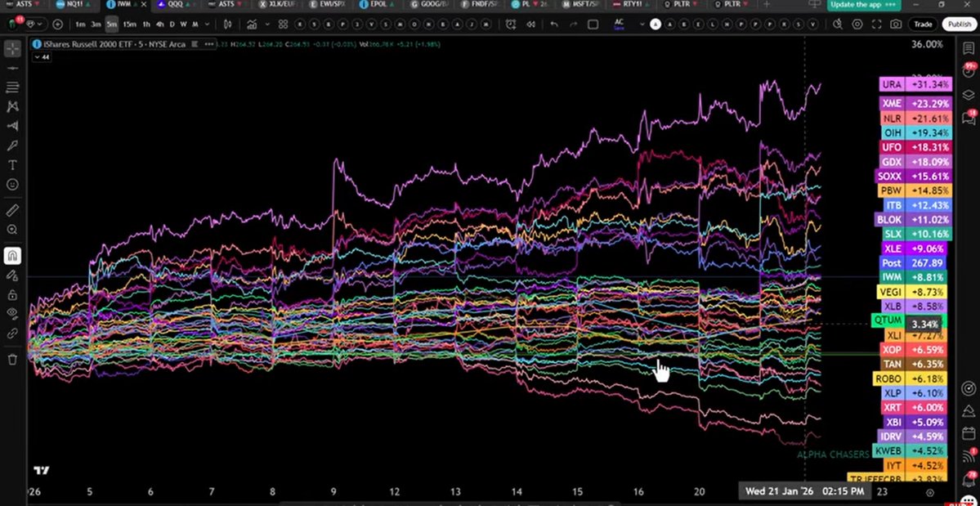Select the crosshair cursor tool
This screenshot has width=980, height=506.
(x=12, y=48)
